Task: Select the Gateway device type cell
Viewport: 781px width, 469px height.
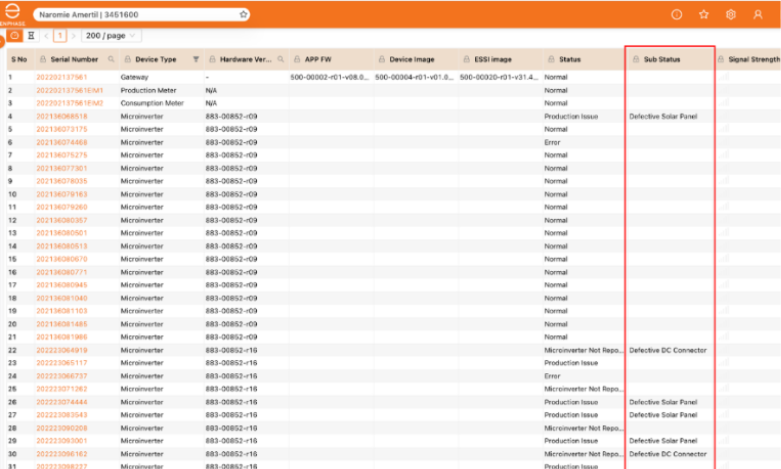Action: 134,77
